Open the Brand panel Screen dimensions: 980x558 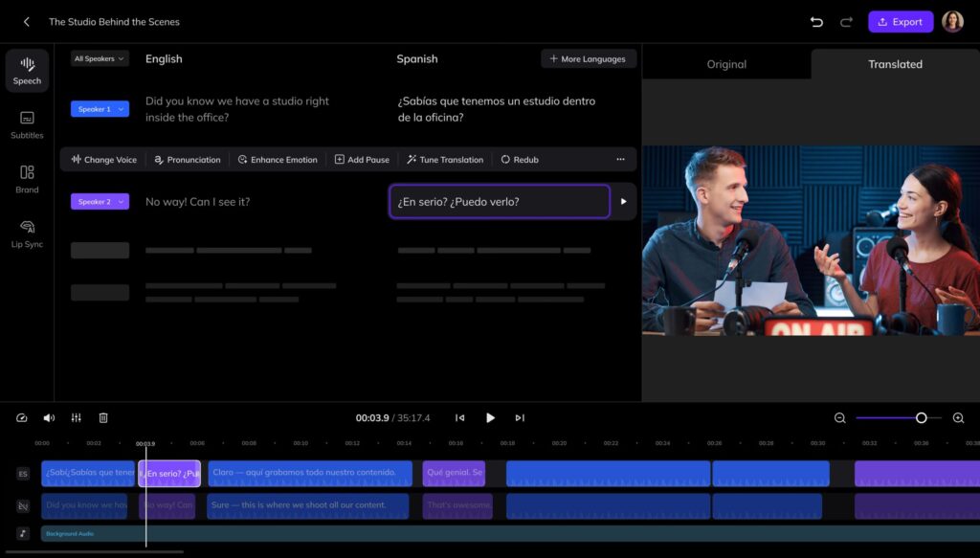pos(27,181)
